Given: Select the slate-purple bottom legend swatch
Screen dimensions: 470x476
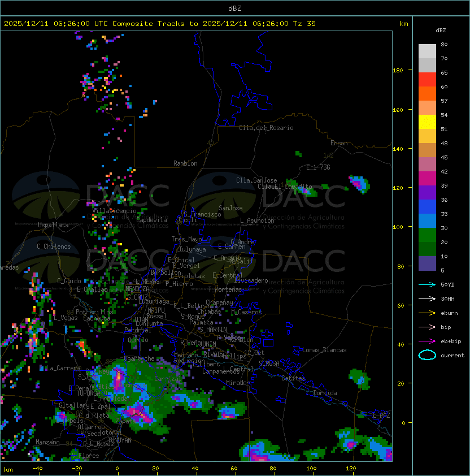Looking at the screenshot, I should click(427, 263).
